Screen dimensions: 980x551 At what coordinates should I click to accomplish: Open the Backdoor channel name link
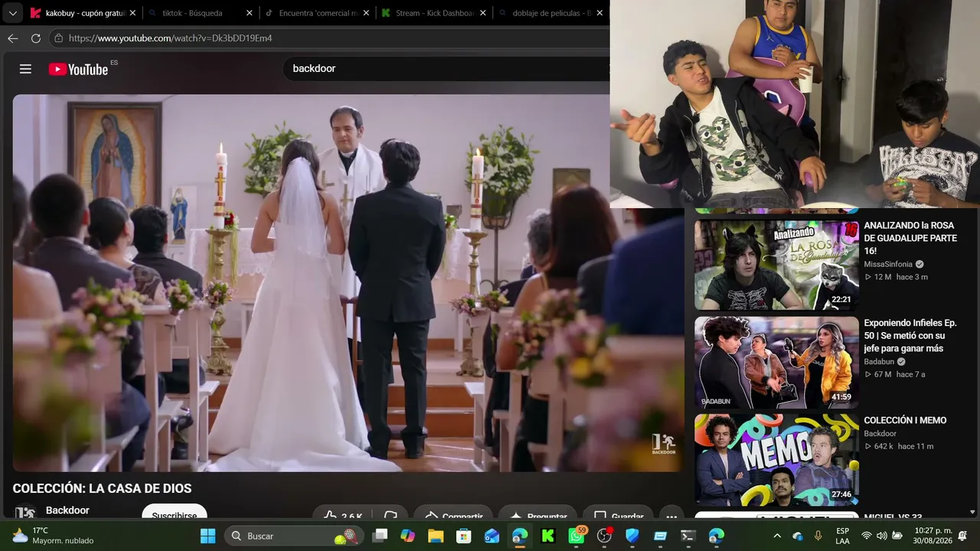click(x=67, y=510)
